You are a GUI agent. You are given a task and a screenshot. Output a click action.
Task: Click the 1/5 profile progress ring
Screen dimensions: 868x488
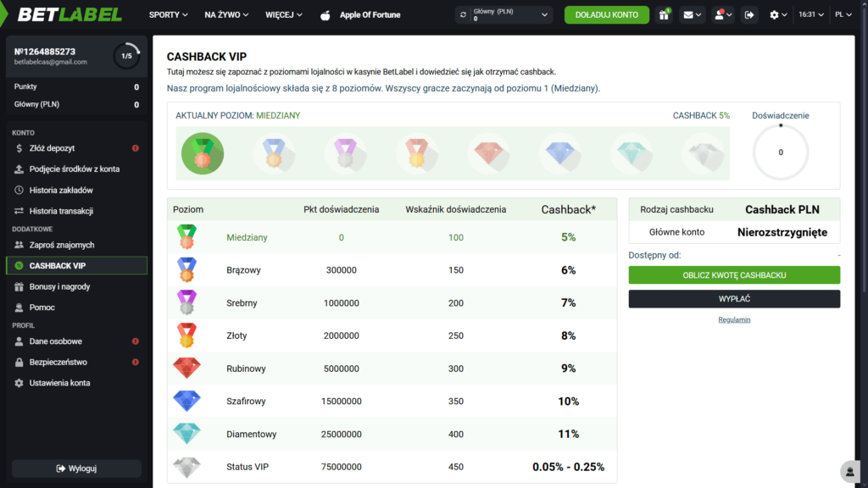click(126, 56)
